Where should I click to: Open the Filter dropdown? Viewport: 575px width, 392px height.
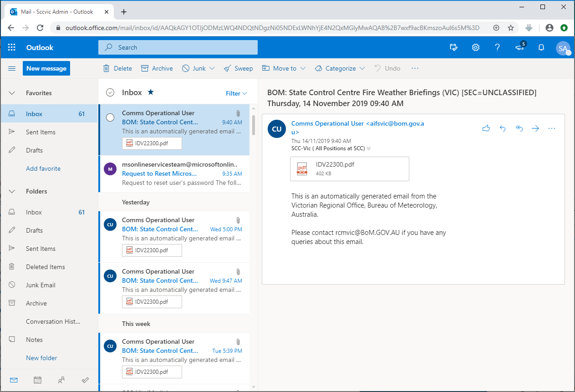[x=236, y=93]
